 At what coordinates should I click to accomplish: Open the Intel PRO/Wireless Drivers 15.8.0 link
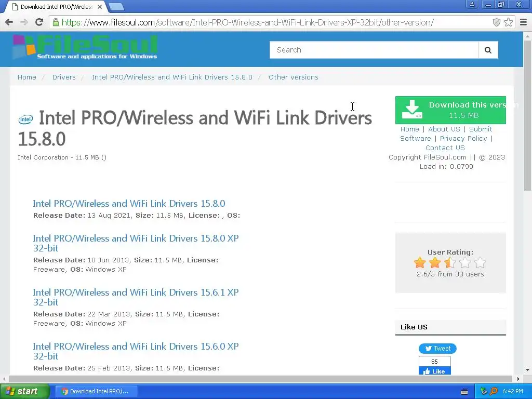click(x=129, y=203)
